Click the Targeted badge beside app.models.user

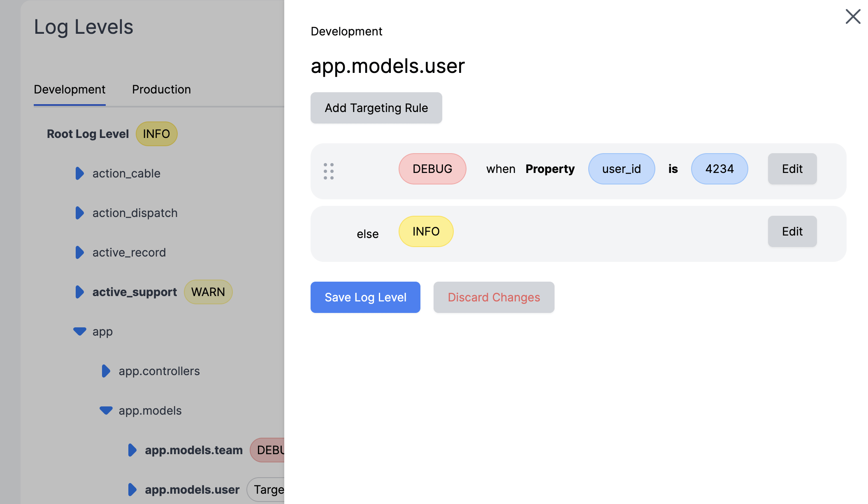click(266, 490)
